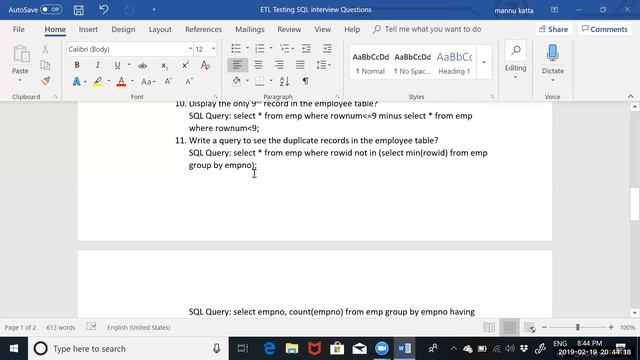The height and width of the screenshot is (360, 640).
Task: Justify the paragraph text
Action: [300, 65]
